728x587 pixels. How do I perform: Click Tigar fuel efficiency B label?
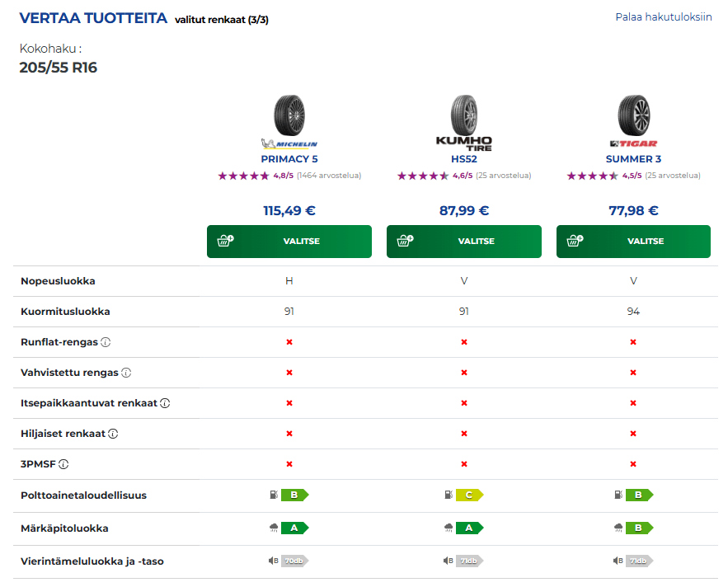click(x=639, y=495)
